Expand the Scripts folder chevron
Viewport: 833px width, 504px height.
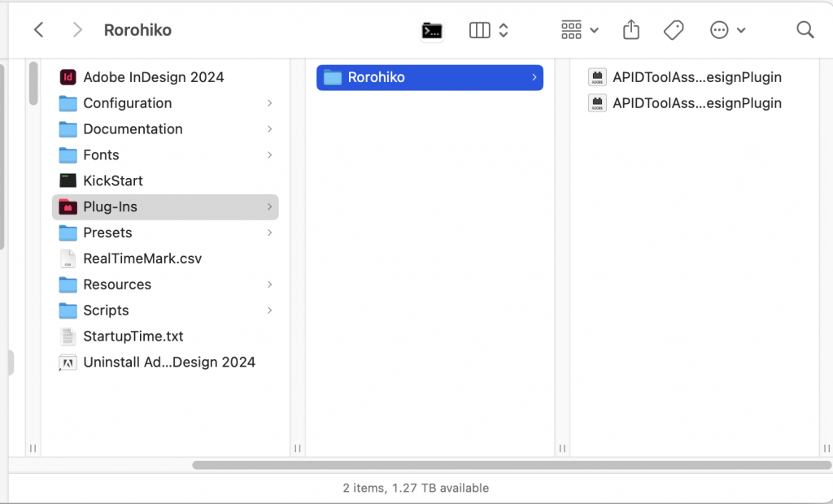(270, 310)
